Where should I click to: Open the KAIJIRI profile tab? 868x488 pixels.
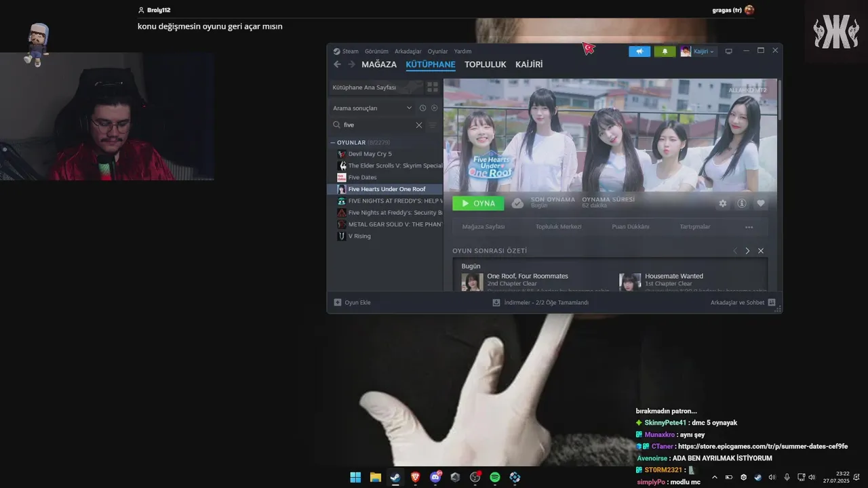pos(529,64)
